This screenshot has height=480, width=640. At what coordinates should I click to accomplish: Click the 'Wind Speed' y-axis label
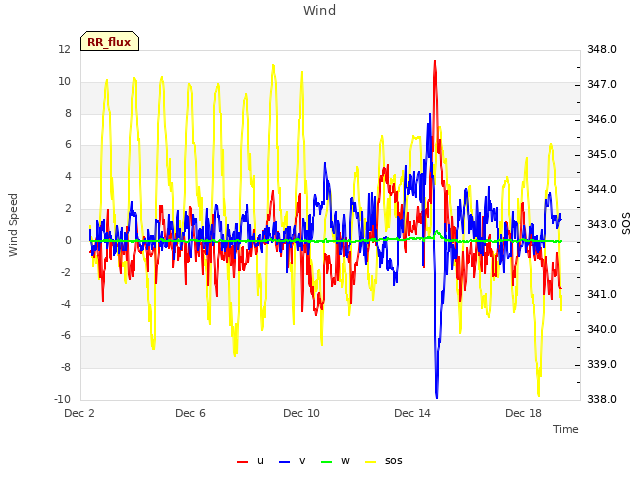click(13, 225)
